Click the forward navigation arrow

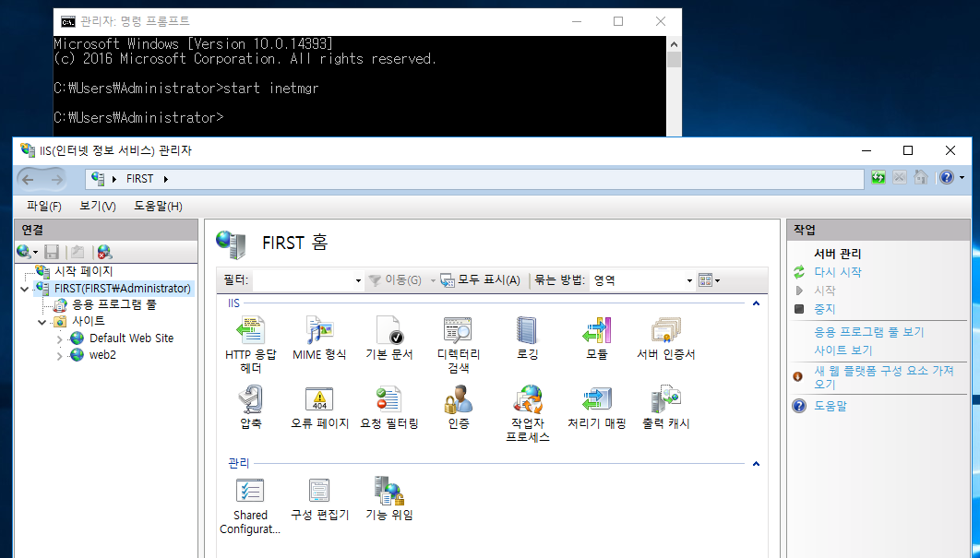[56, 179]
